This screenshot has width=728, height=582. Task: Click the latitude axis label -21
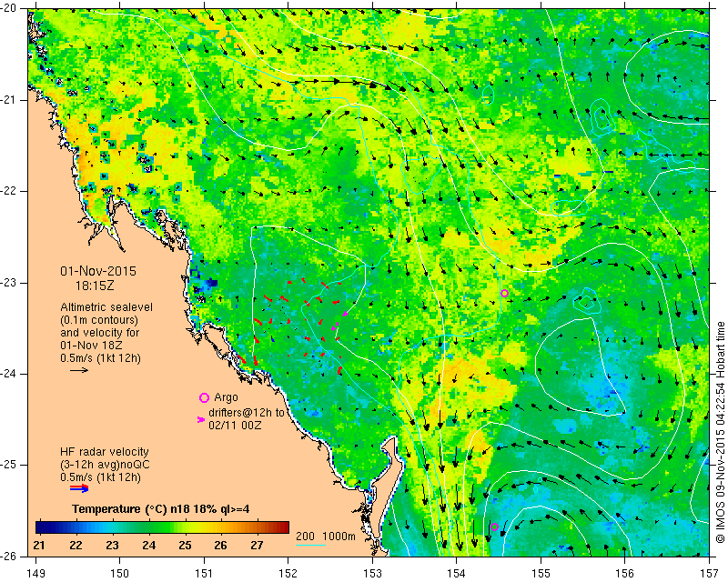(8, 100)
